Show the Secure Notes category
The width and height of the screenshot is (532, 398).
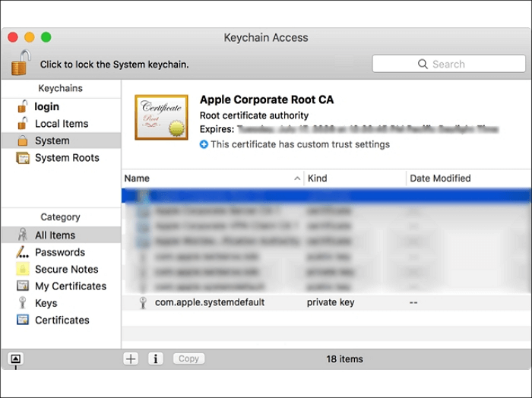pyautogui.click(x=61, y=269)
